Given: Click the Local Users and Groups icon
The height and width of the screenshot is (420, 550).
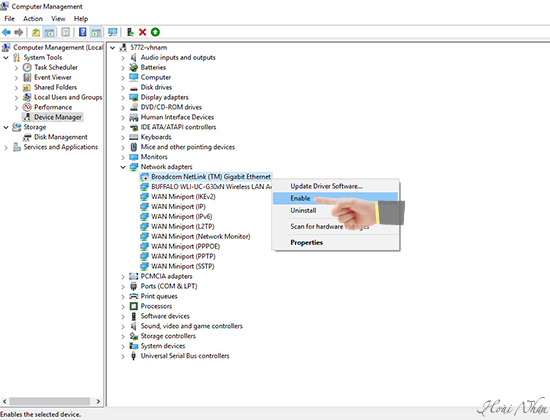Looking at the screenshot, I should pyautogui.click(x=27, y=97).
